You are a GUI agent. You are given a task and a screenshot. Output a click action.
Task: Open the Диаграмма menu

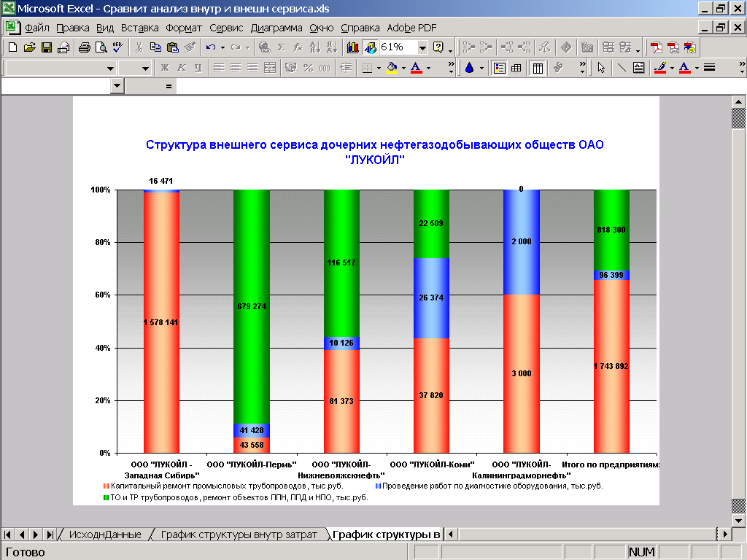(x=276, y=28)
